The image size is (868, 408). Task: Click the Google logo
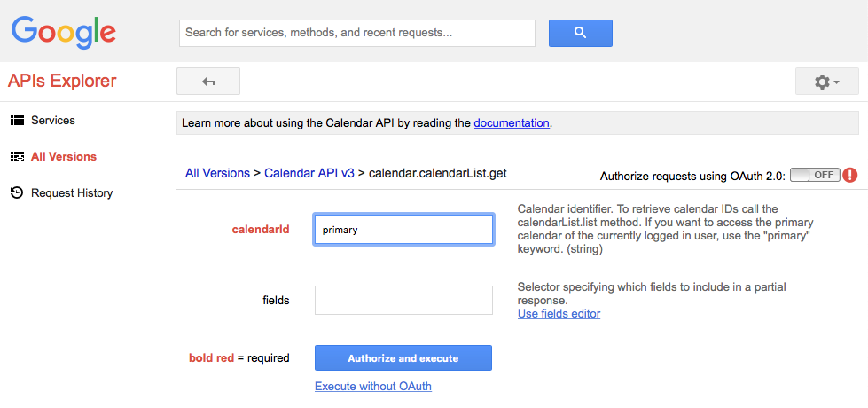point(64,32)
